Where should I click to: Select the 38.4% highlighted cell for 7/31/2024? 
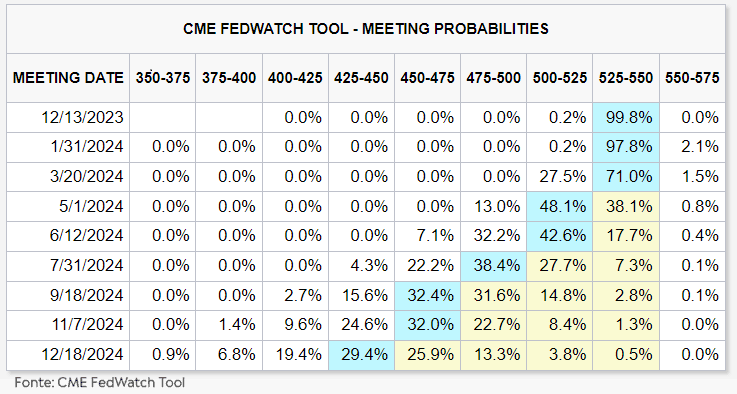(x=494, y=266)
